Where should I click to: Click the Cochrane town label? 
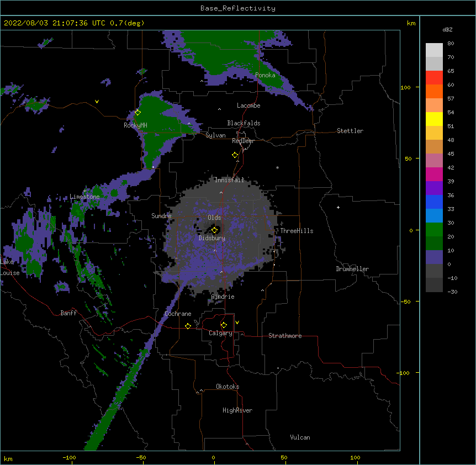178,314
